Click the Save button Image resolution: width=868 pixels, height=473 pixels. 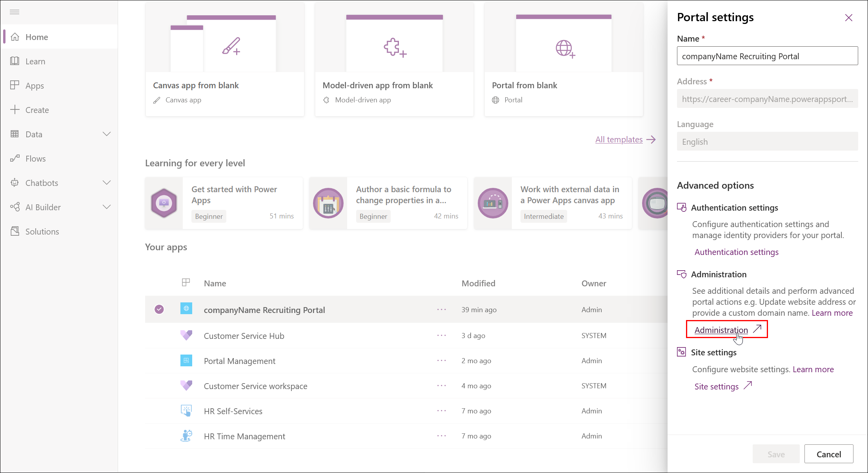tap(776, 454)
